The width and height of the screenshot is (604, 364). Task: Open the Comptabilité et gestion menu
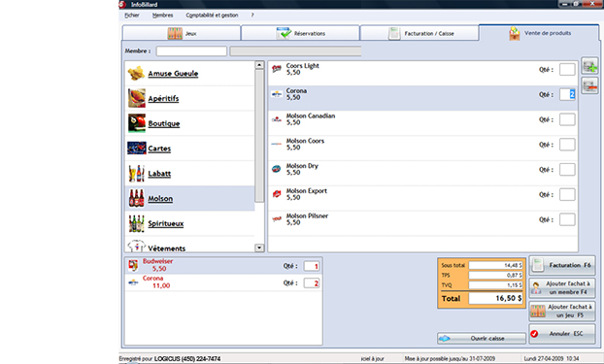click(x=212, y=15)
